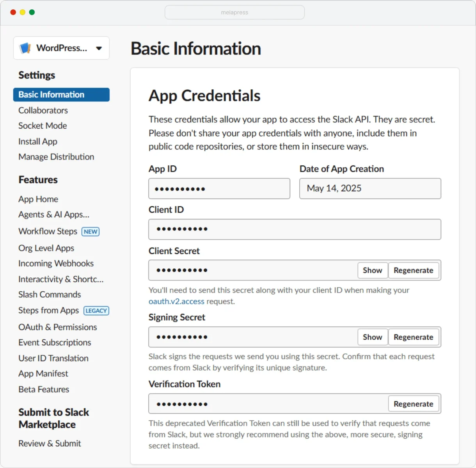Open User ID Translation page

[53, 358]
